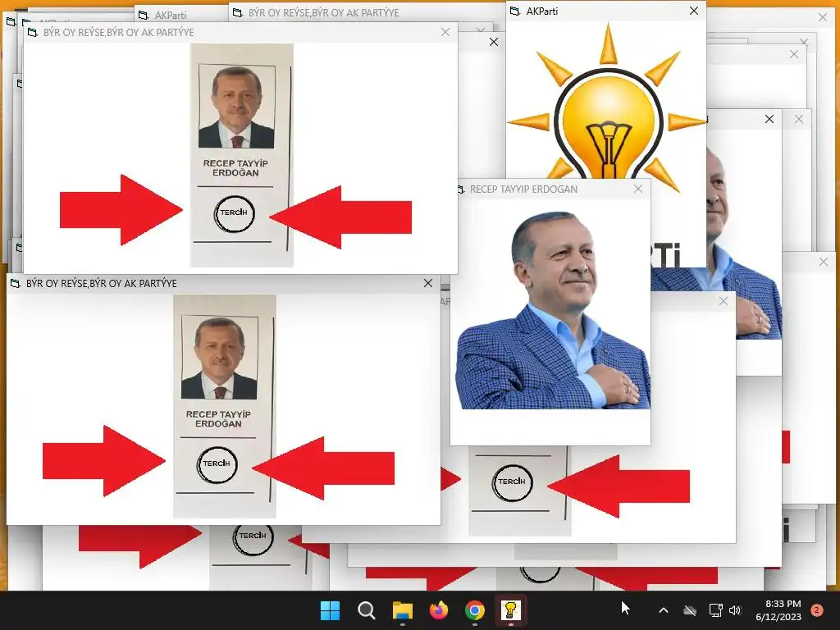
Task: Expand the hidden system tray icons chevron
Action: [663, 610]
